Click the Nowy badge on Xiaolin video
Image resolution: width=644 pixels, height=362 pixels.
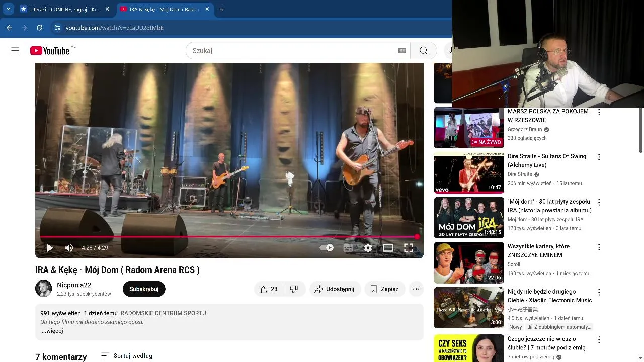516,327
